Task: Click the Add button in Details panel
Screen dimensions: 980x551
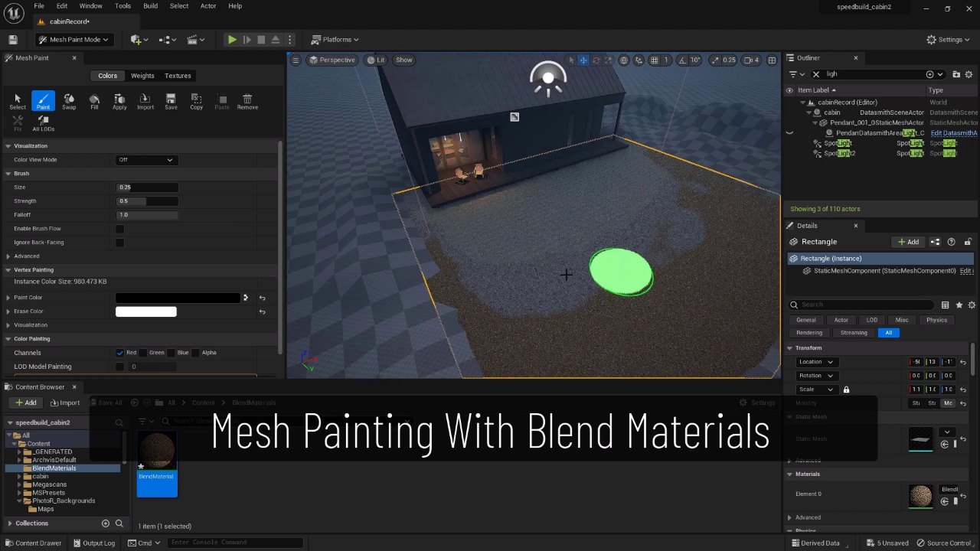Action: click(909, 242)
